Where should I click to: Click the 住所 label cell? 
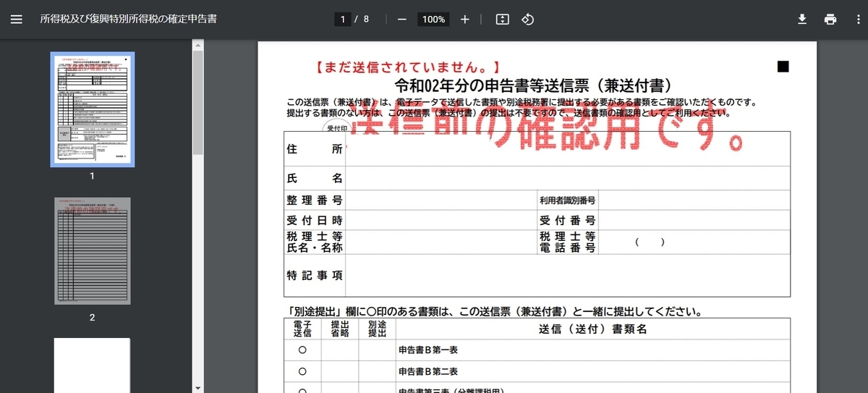[x=315, y=149]
